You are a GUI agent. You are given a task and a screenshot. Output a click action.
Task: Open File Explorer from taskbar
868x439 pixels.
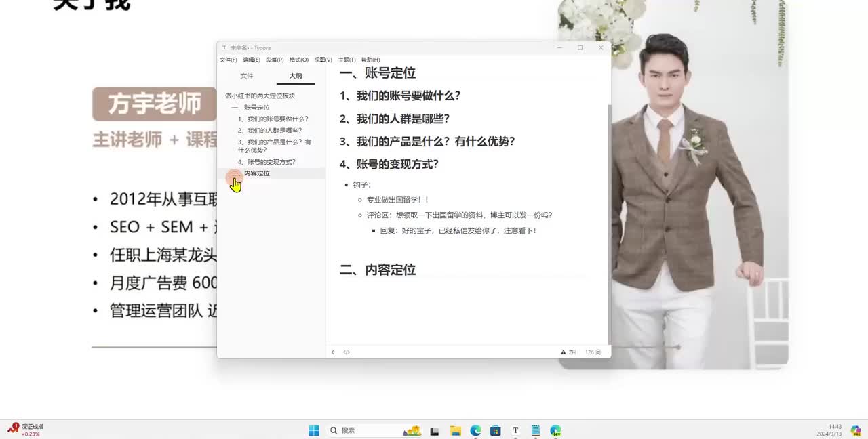(456, 430)
